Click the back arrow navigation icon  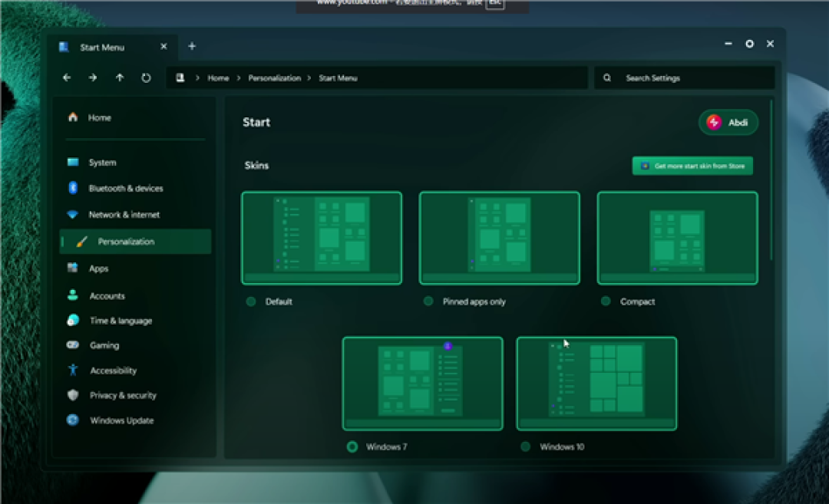tap(67, 77)
